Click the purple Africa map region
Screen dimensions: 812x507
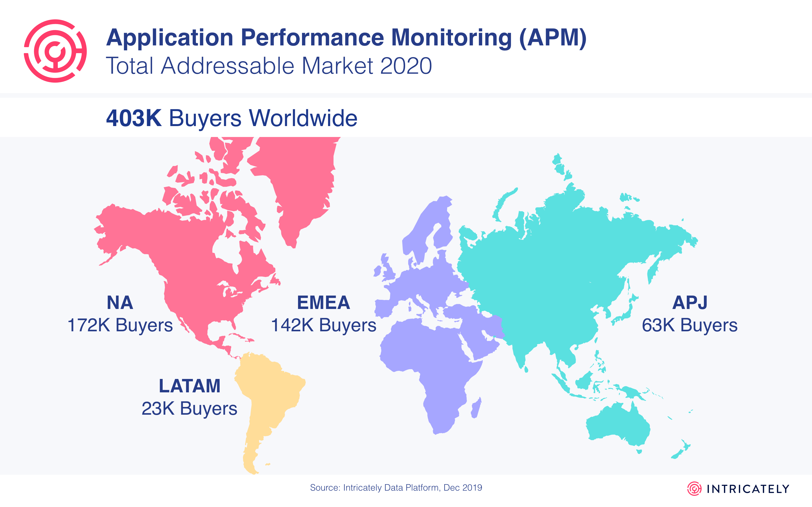[435, 369]
